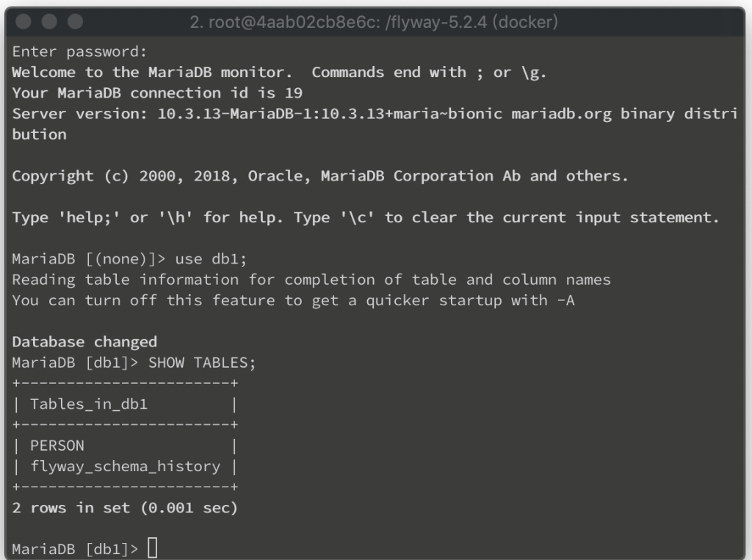
Task: Click the gray zoom window button
Action: click(x=75, y=21)
